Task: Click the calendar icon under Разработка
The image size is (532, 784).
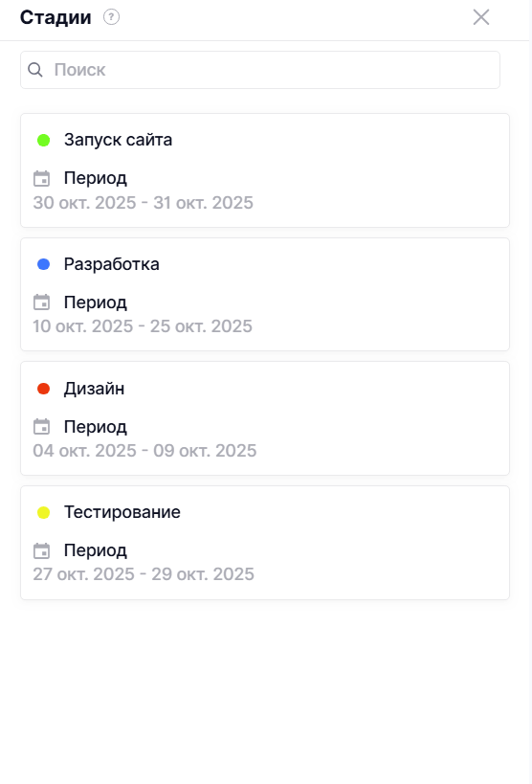Action: pyautogui.click(x=41, y=302)
